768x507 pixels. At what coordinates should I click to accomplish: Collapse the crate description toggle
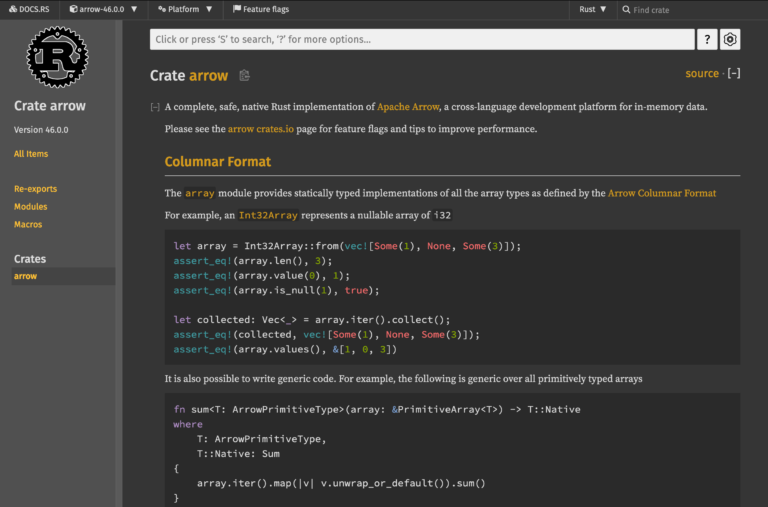tap(155, 107)
